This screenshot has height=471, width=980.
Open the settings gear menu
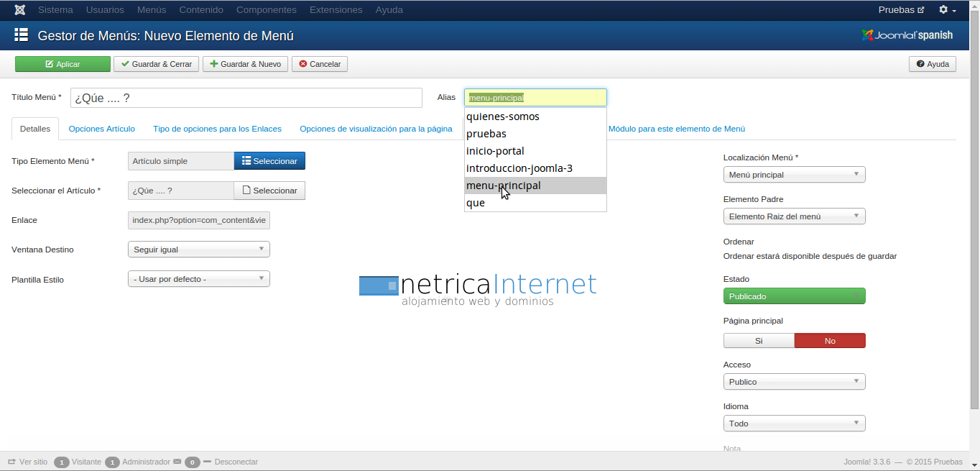pos(947,10)
